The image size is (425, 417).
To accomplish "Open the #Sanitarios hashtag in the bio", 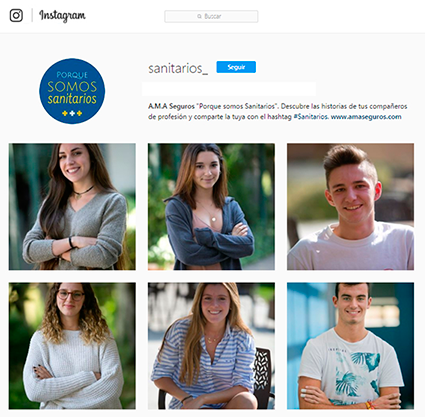I will [311, 117].
